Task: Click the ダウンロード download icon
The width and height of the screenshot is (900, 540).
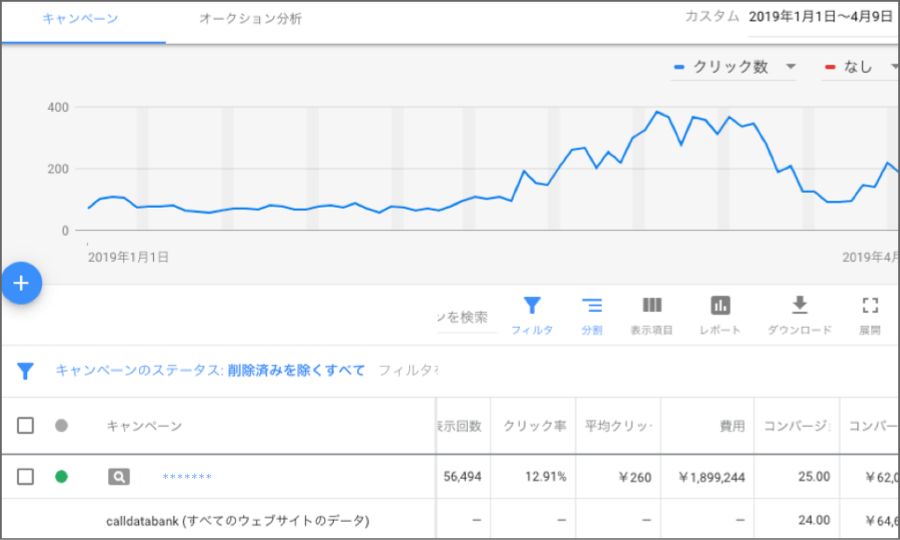Action: coord(799,306)
